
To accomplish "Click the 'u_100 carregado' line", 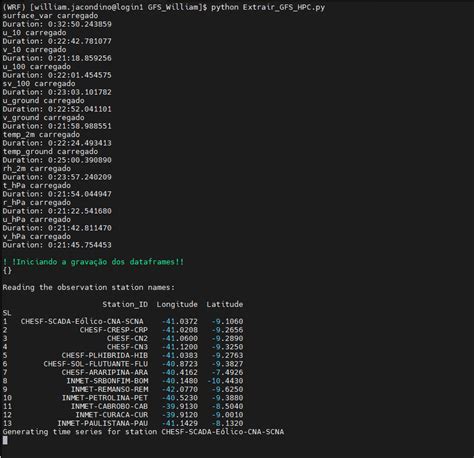I will (36, 67).
